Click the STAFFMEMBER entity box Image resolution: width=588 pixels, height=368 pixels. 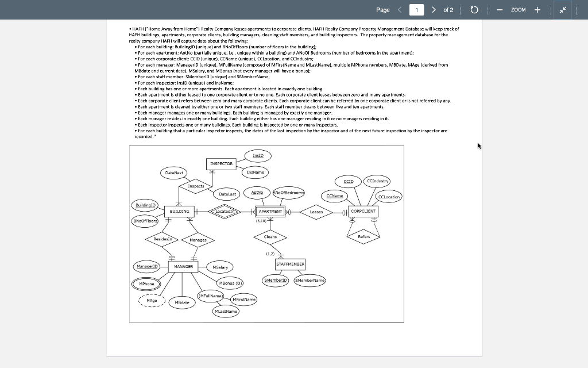291,264
